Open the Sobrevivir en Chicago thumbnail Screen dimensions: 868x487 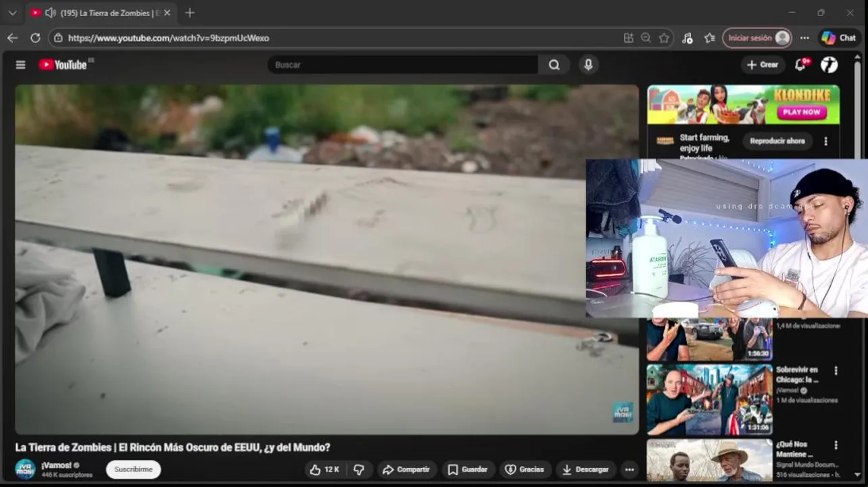coord(709,400)
